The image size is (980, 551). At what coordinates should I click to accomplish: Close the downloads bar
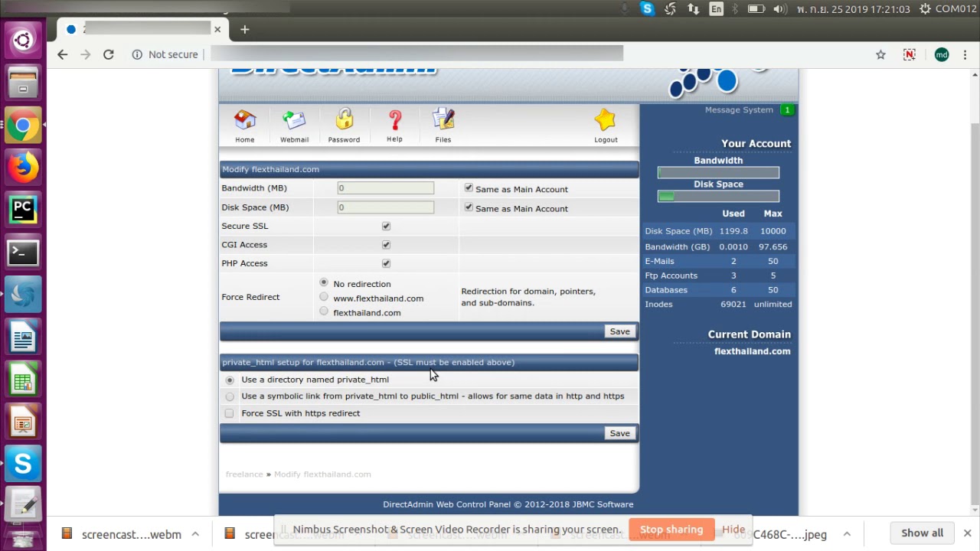(967, 533)
